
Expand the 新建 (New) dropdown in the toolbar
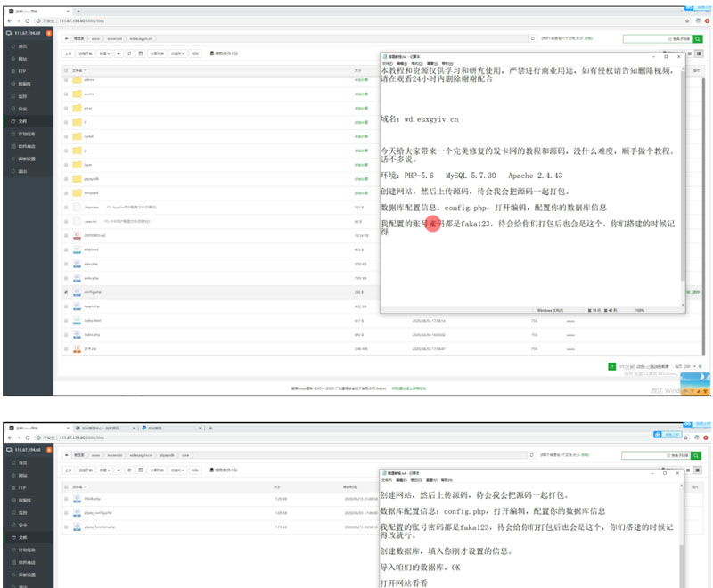coord(103,52)
